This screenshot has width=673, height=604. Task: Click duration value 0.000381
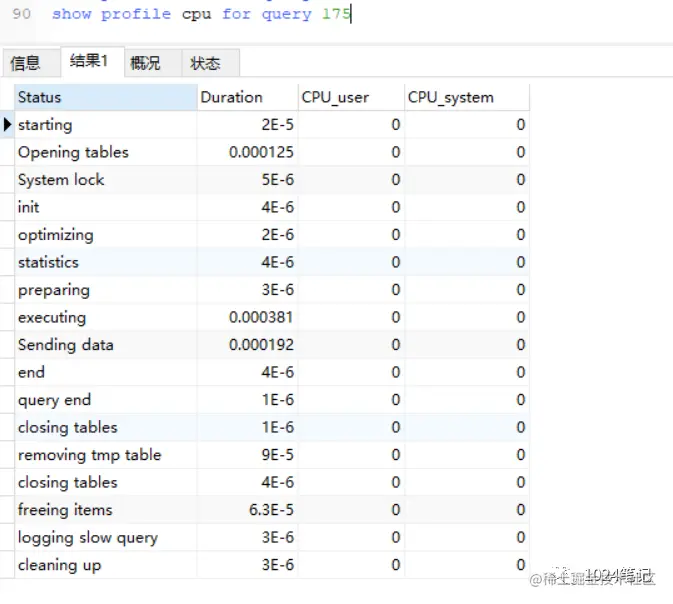(261, 317)
